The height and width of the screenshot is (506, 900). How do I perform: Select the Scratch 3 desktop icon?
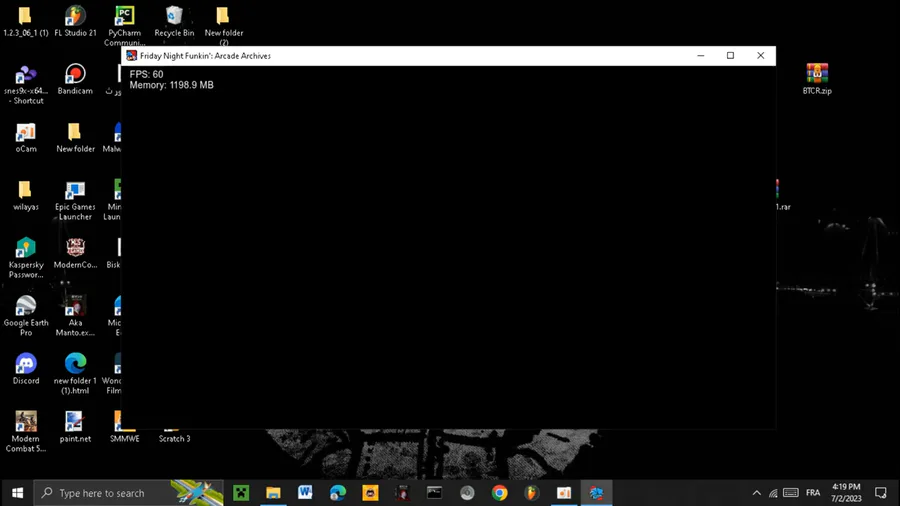point(174,437)
